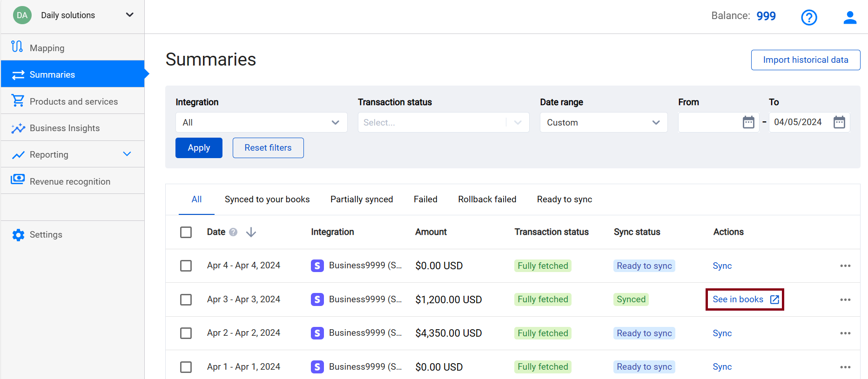Screen dimensions: 868x379
Task: Open the From date calendar picker
Action: 748,122
